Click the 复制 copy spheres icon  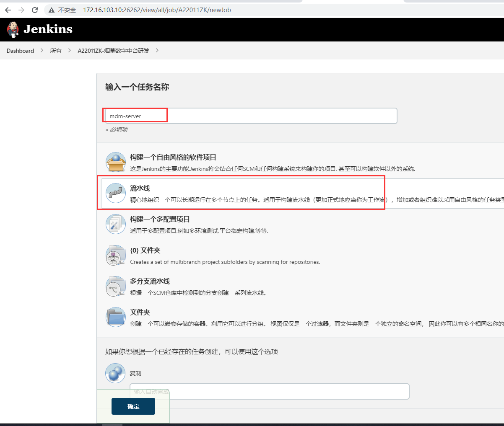click(x=115, y=373)
